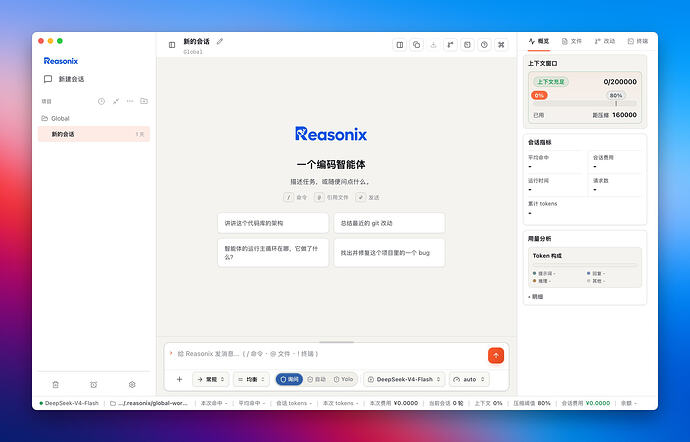The width and height of the screenshot is (690, 442).
Task: Click the Reasonix message input field
Action: pyautogui.click(x=330, y=354)
